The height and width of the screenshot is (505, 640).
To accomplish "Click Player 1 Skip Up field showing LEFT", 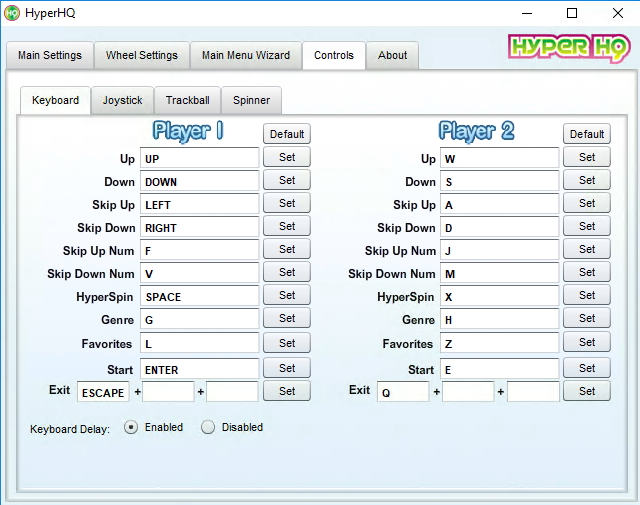I will (x=200, y=204).
